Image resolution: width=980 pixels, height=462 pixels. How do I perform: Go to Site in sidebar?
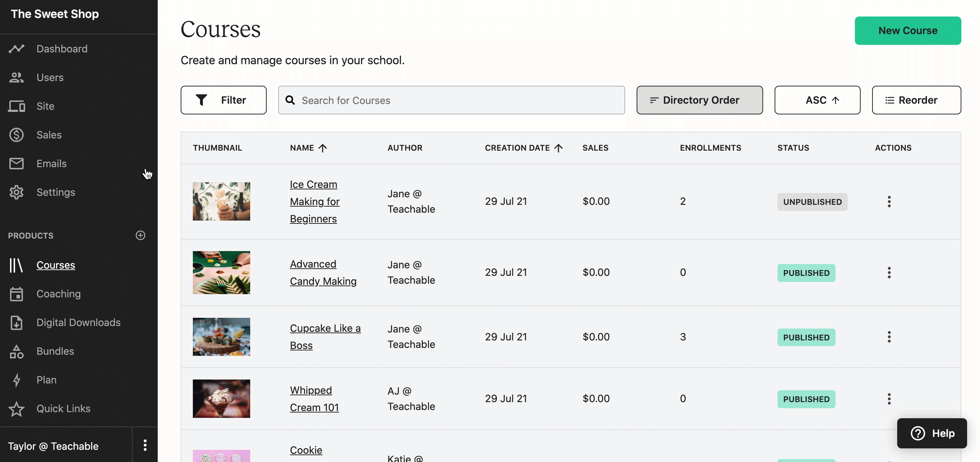coord(45,106)
